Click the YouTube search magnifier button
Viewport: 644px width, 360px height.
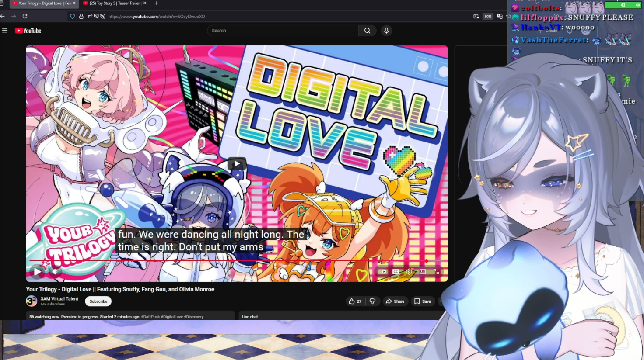(x=367, y=31)
